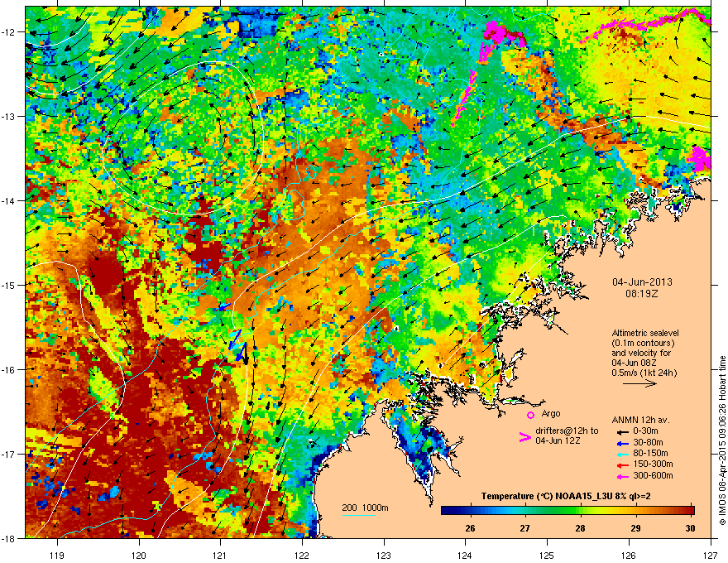Click the '300-600m' depth label
This screenshot has height=563, width=728.
653,476
